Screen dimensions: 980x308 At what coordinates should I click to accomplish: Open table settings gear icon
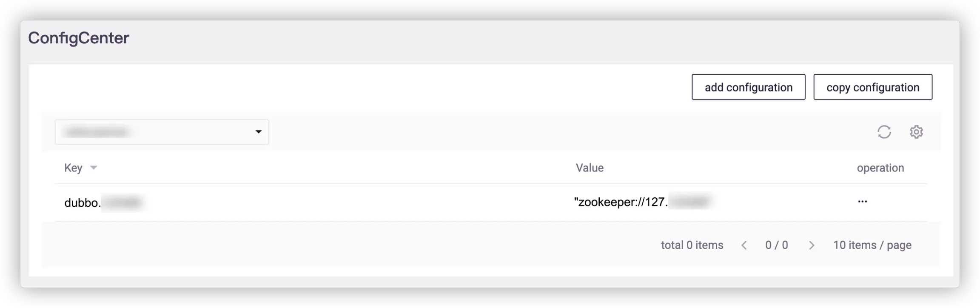pos(916,132)
